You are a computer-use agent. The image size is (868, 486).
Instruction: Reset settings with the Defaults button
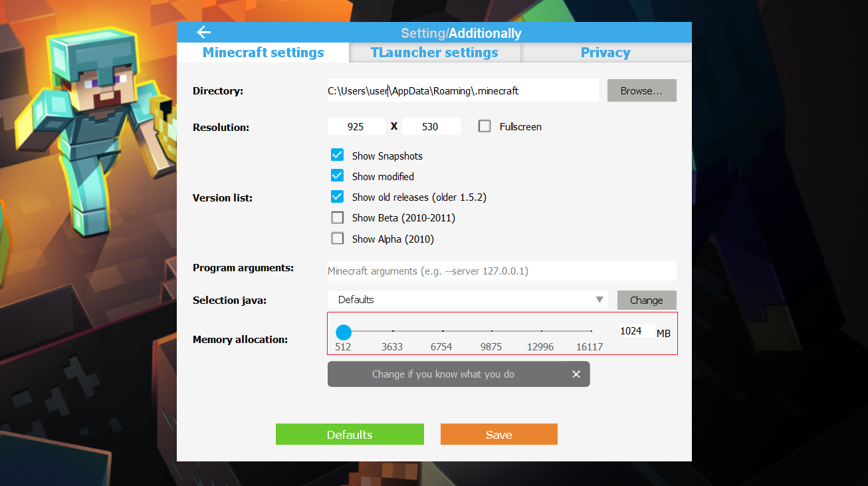350,434
